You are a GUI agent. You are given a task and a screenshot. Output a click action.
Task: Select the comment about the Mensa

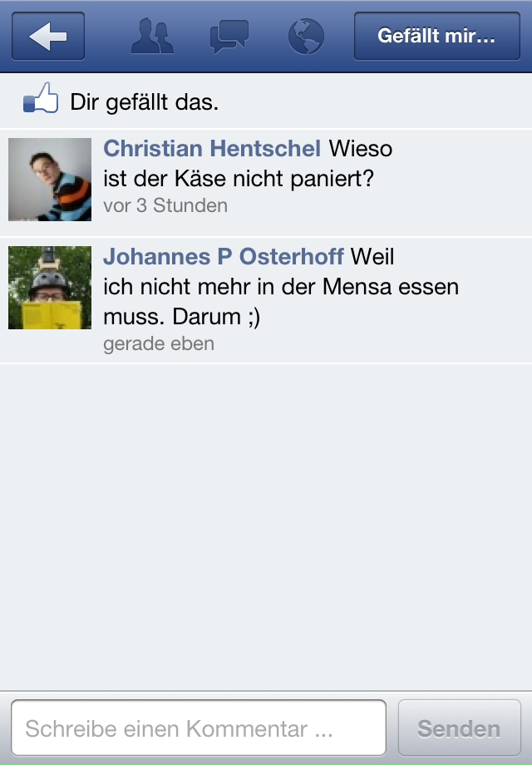[281, 287]
